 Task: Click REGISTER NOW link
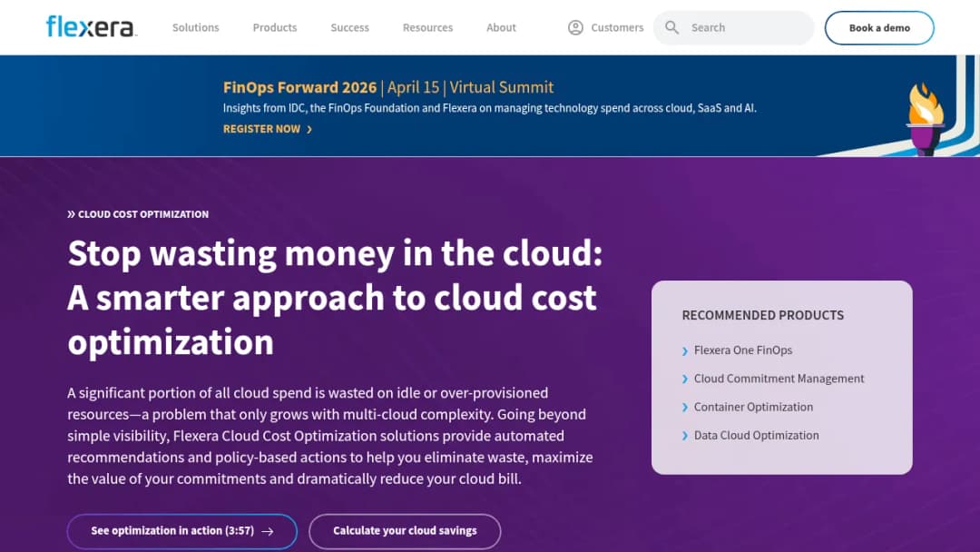261,129
